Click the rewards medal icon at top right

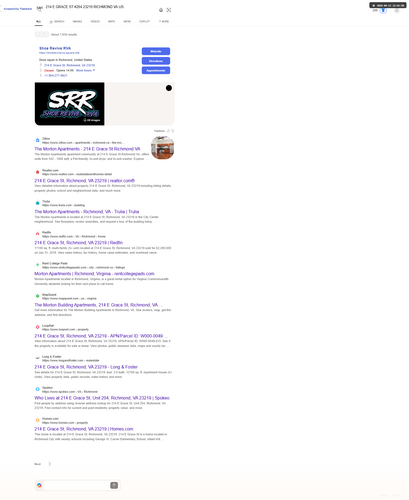(383, 11)
